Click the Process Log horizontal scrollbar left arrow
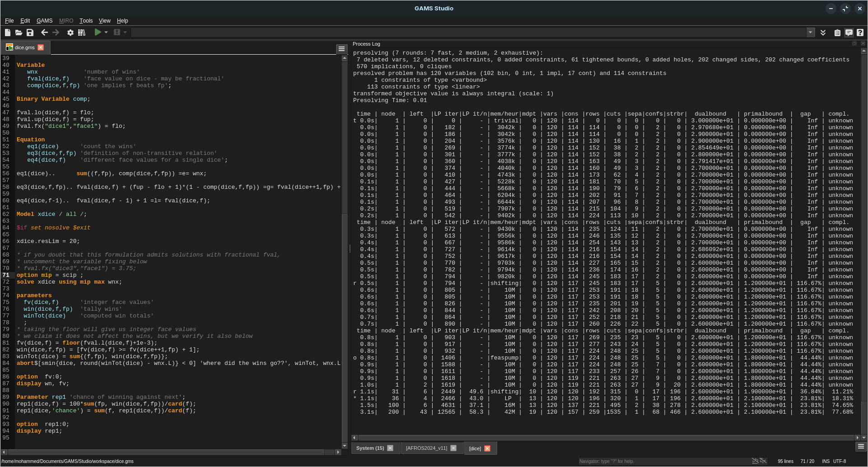 click(355, 438)
